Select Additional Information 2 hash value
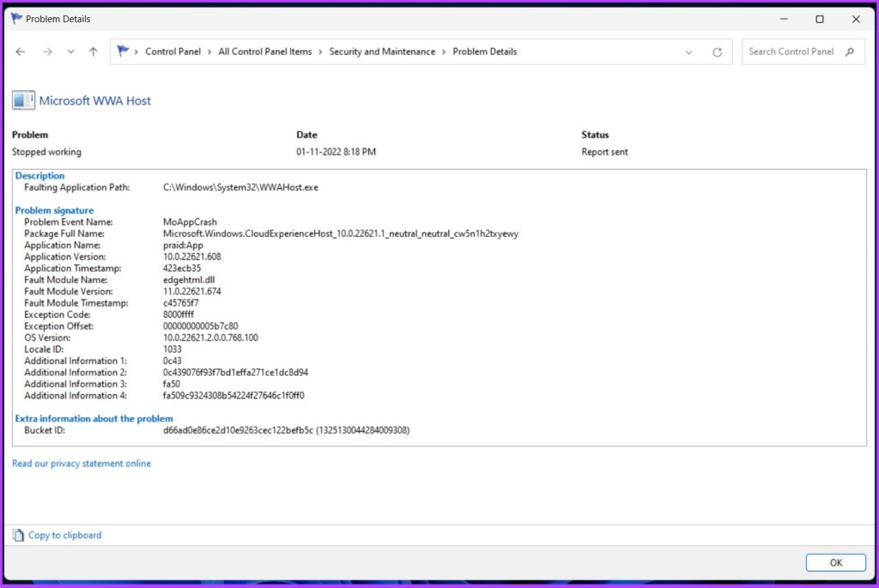Screen dimensions: 879x588 [x=235, y=373]
